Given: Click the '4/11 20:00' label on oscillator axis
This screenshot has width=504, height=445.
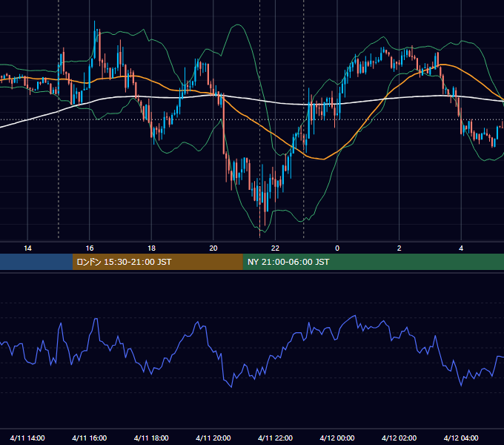Looking at the screenshot, I should 213,438.
